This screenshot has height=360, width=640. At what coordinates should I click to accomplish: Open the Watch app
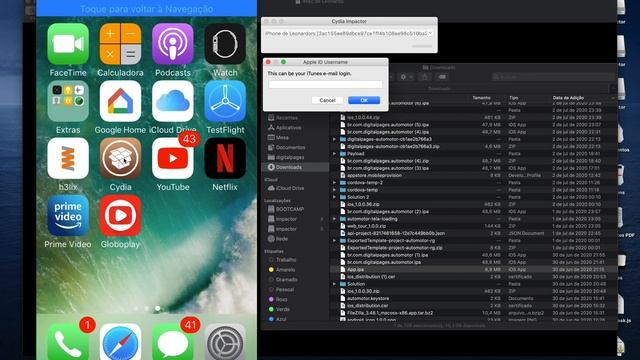click(x=225, y=44)
